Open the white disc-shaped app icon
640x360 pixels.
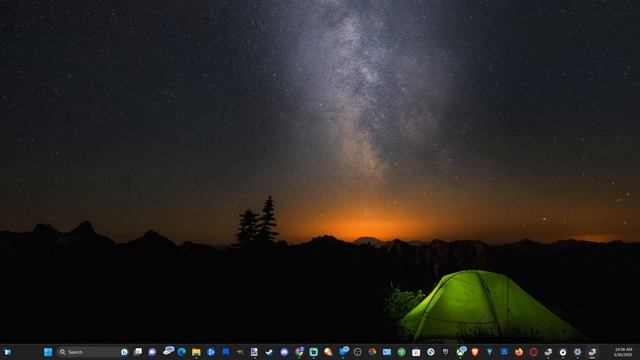[x=563, y=352]
